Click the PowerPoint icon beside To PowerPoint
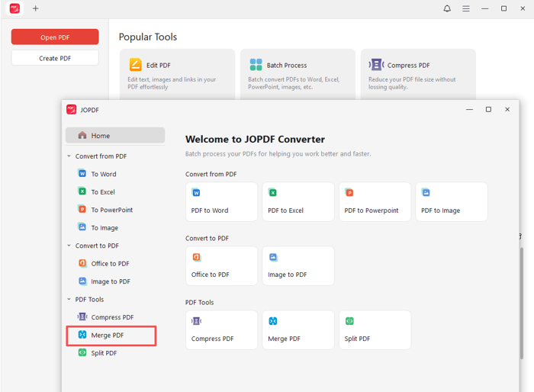This screenshot has width=534, height=392. [x=82, y=209]
